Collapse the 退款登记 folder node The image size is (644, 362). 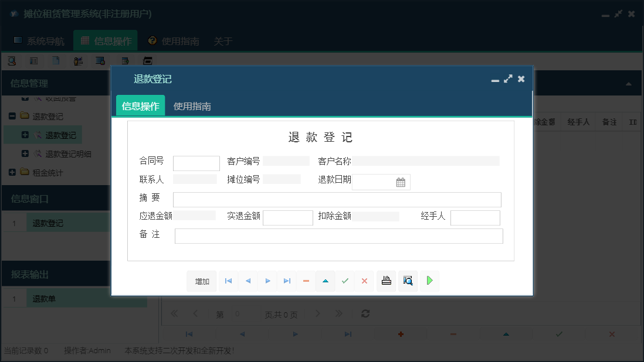pos(12,116)
